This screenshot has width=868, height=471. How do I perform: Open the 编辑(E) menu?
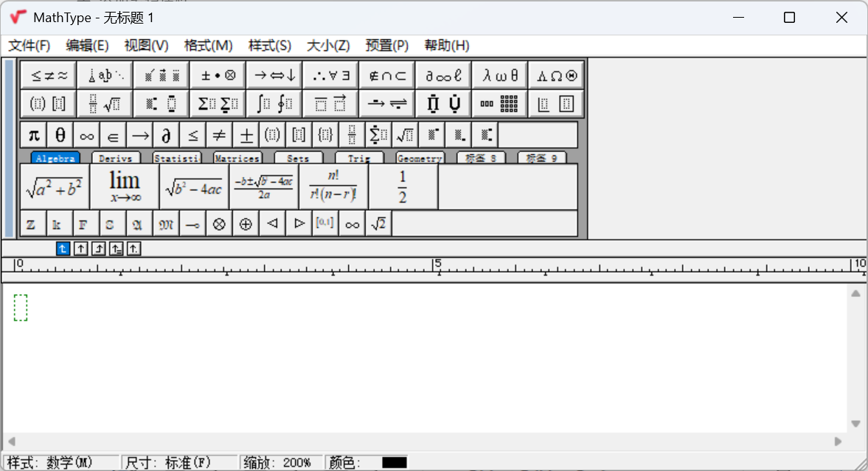pos(87,46)
